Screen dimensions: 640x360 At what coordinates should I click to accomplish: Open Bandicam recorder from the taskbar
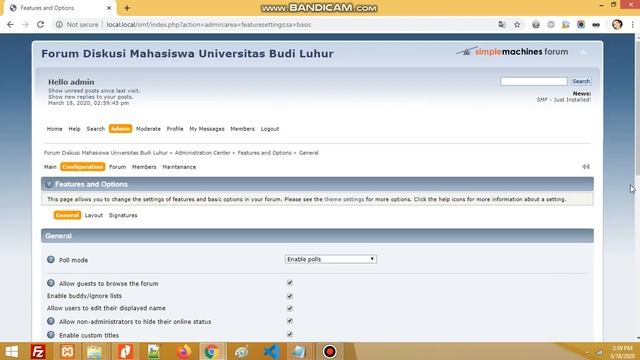pos(330,351)
